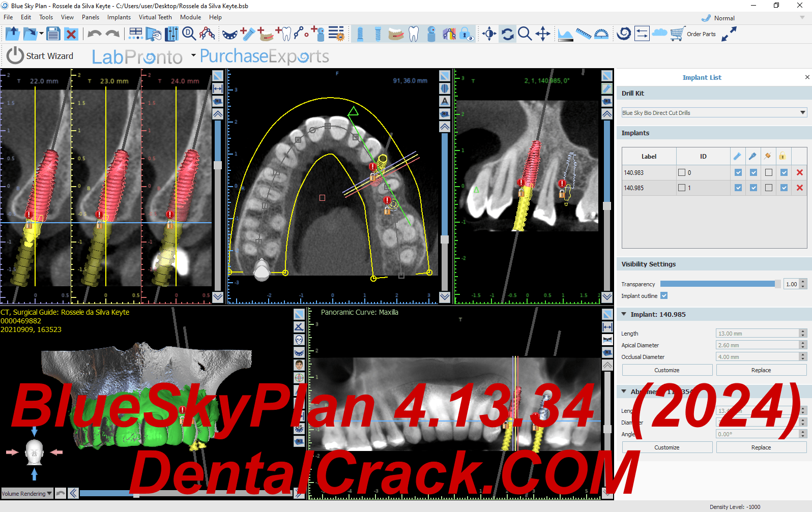Screen dimensions: 812x512
Task: Select the ruler measurement tool
Action: click(x=584, y=34)
